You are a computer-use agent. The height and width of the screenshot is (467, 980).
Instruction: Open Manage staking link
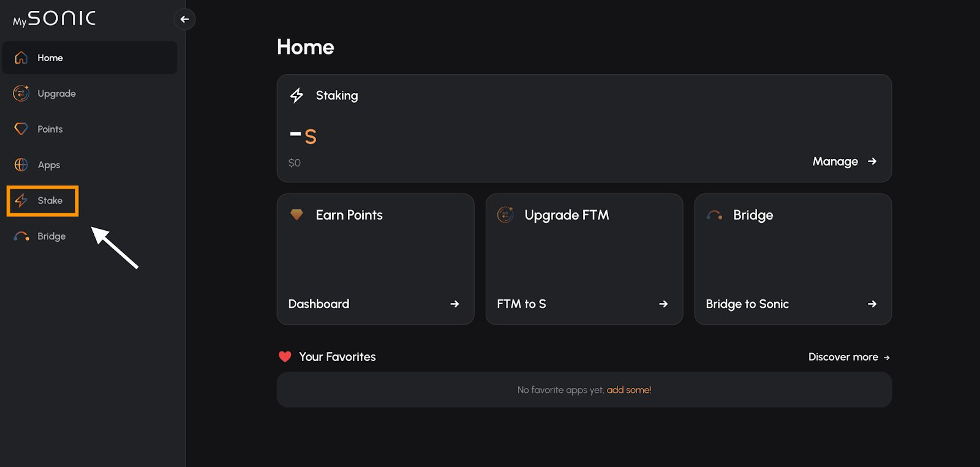coord(835,162)
